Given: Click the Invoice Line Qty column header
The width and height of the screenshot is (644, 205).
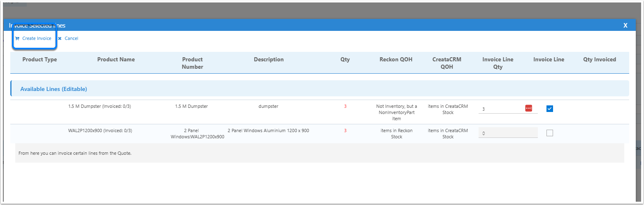Looking at the screenshot, I should tap(498, 63).
